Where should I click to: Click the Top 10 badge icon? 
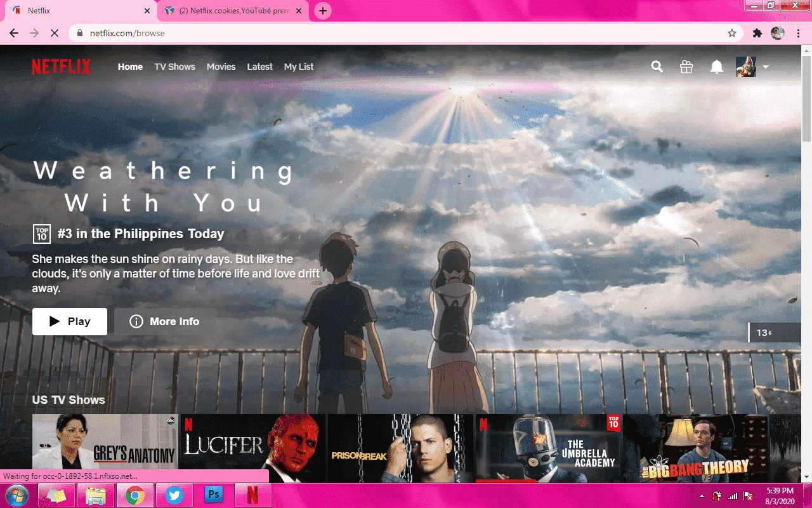coord(41,234)
